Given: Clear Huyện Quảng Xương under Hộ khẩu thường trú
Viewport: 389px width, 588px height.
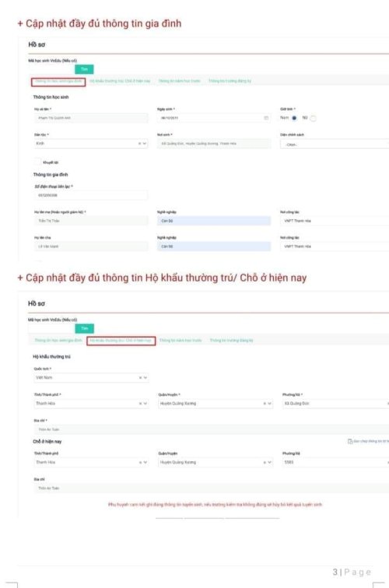Looking at the screenshot, I should [265, 404].
